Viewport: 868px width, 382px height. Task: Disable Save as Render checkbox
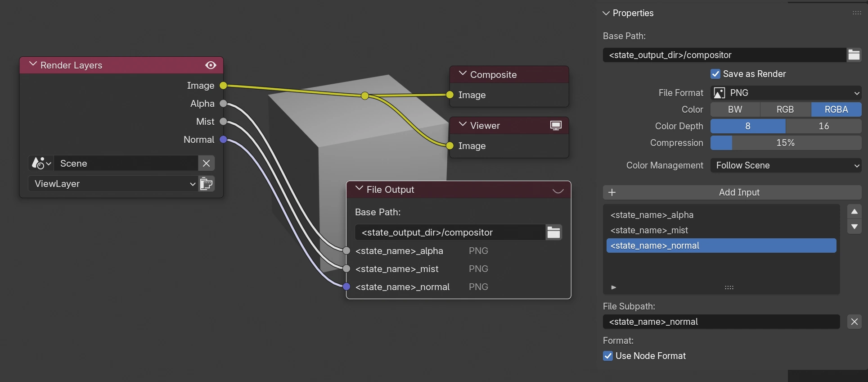click(715, 74)
